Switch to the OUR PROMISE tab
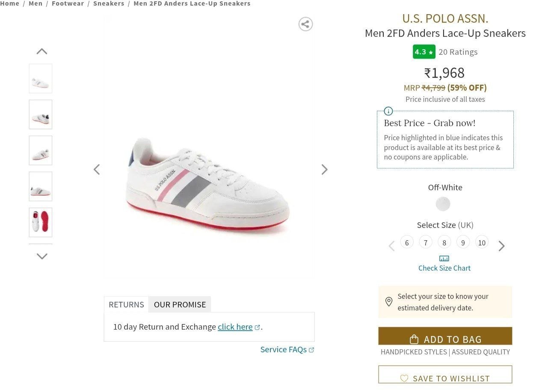539x392 pixels. (180, 304)
